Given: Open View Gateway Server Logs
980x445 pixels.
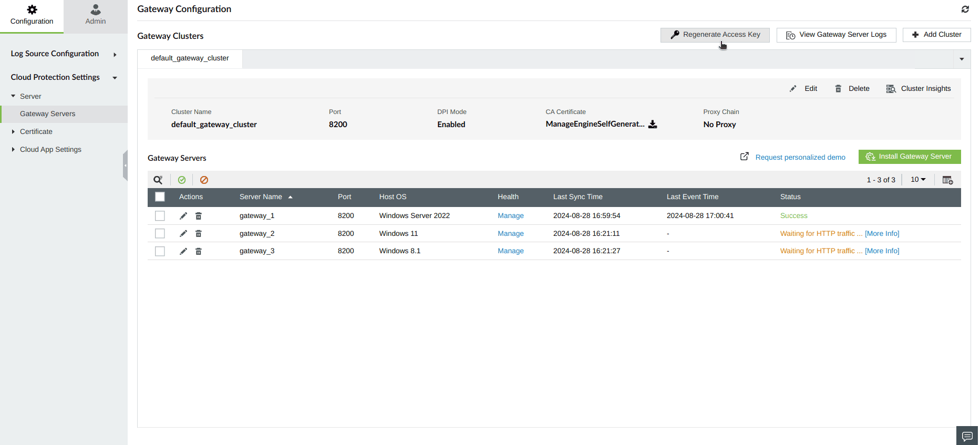Looking at the screenshot, I should (x=836, y=35).
